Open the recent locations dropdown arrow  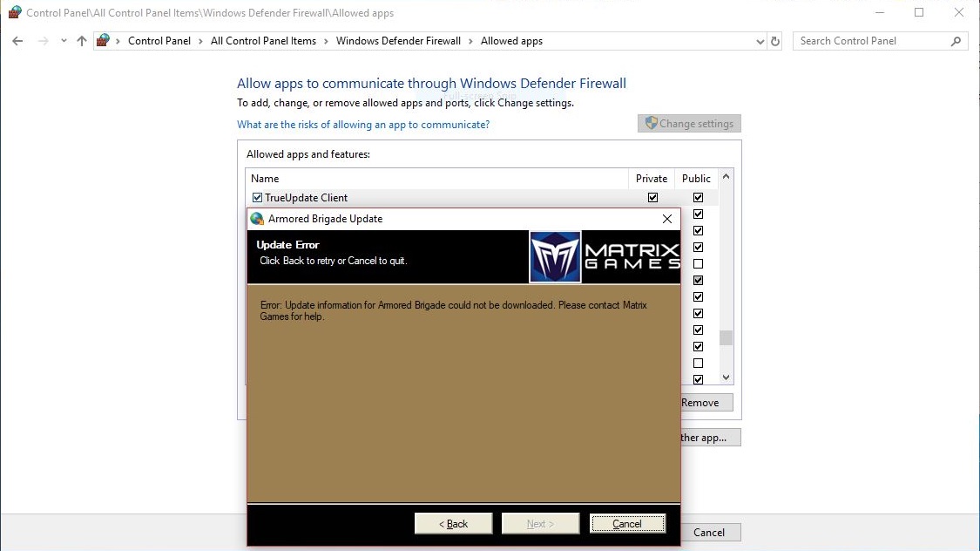point(64,41)
